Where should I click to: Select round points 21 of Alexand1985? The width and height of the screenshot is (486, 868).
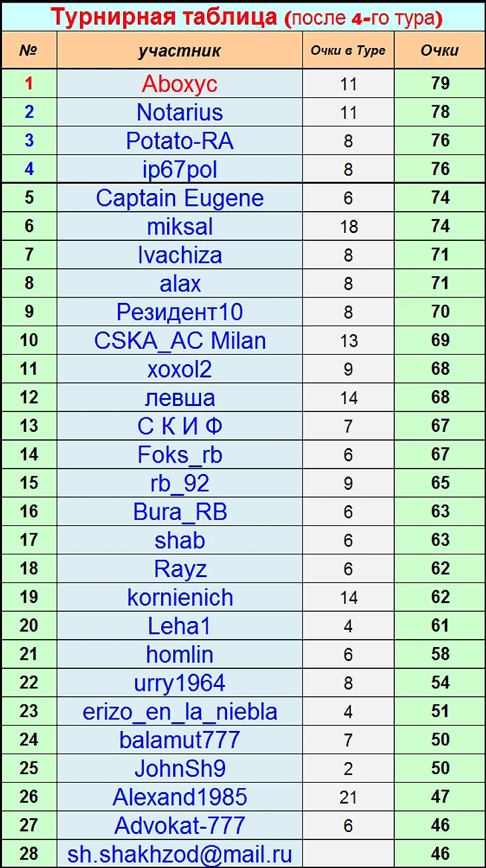tap(348, 797)
